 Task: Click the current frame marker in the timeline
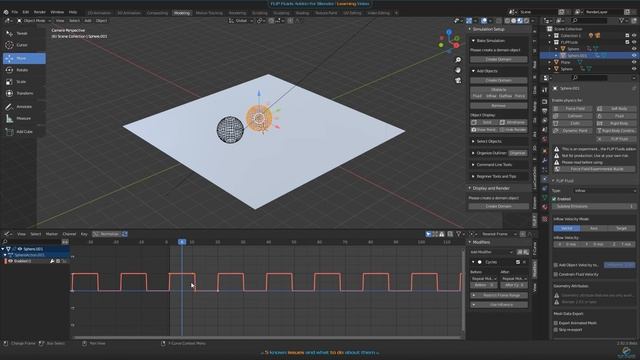pos(182,242)
